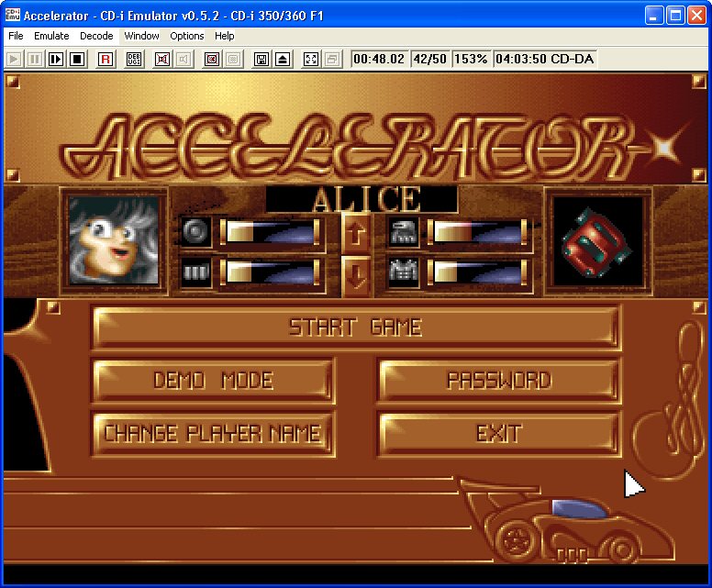712x588 pixels.
Task: Click the tire stat level bar
Action: pos(272,233)
